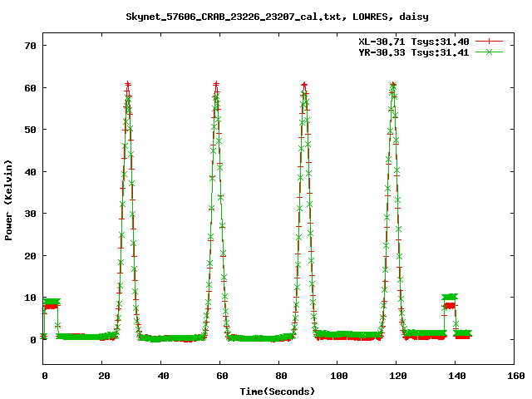Click the calibration step at the start of the trace
Viewport: 532px width, 399px height.
pos(51,303)
